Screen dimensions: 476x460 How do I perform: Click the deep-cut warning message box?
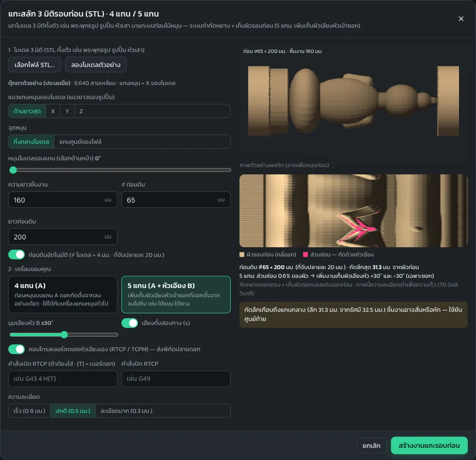pyautogui.click(x=354, y=315)
